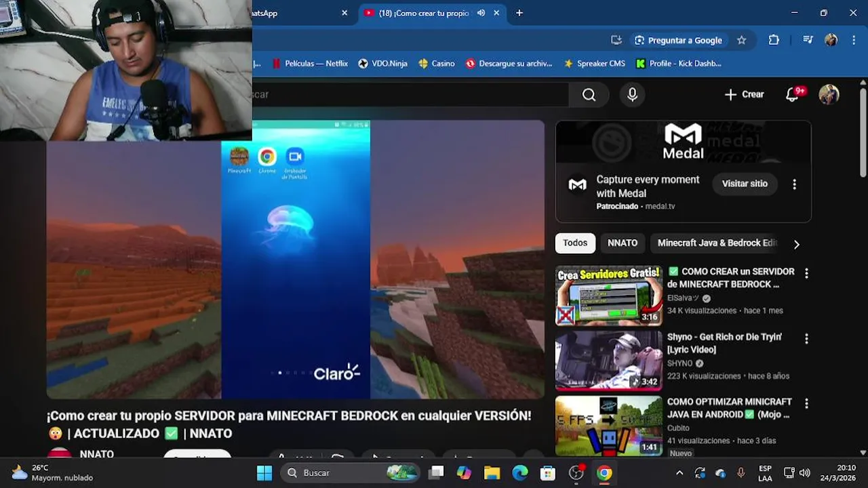Click the Chrome taskbar icon

point(604,472)
